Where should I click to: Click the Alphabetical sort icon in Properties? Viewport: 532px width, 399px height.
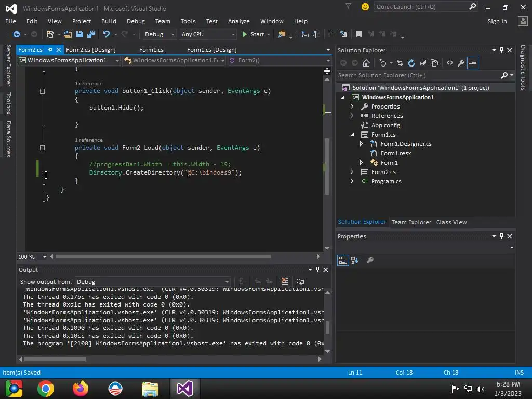[355, 260]
